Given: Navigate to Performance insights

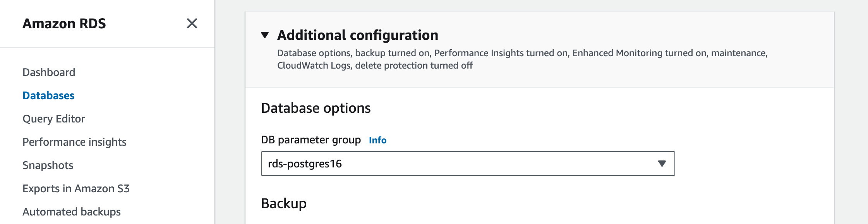Looking at the screenshot, I should click(x=74, y=142).
